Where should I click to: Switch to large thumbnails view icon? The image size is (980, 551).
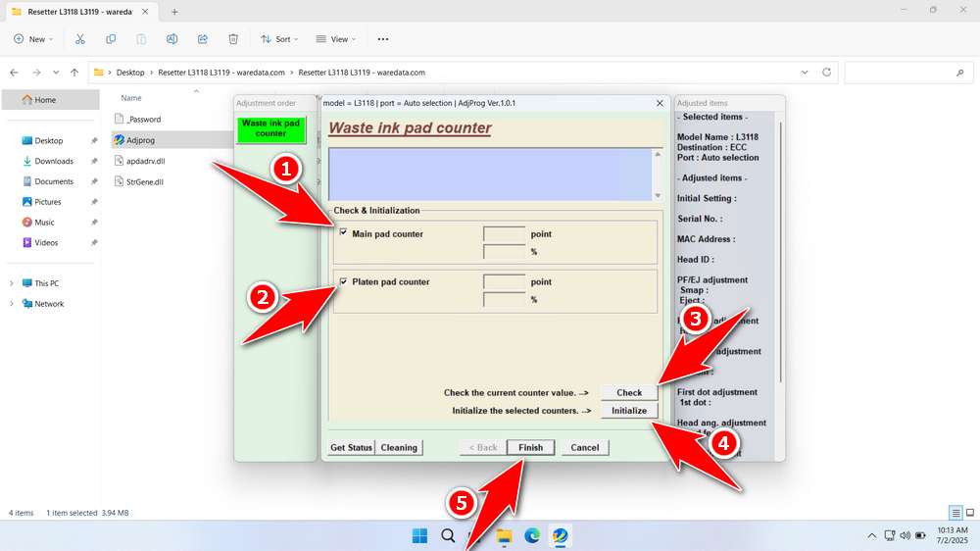coord(970,513)
